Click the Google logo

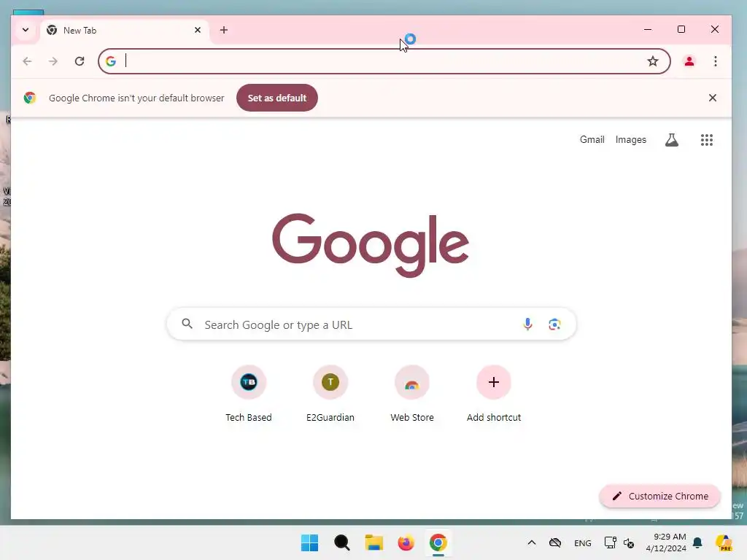pos(371,245)
